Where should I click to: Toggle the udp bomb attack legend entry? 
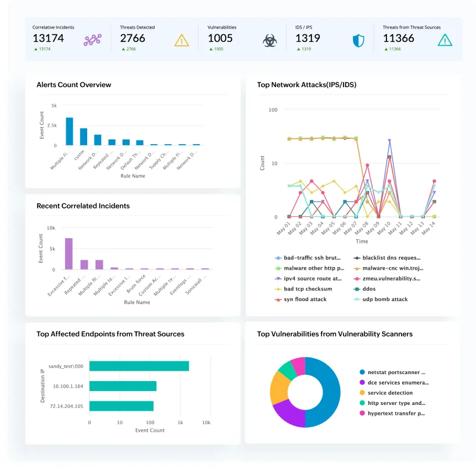pyautogui.click(x=385, y=299)
